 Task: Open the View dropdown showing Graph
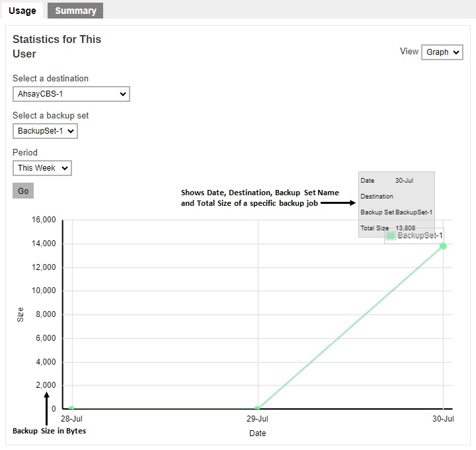tap(442, 52)
